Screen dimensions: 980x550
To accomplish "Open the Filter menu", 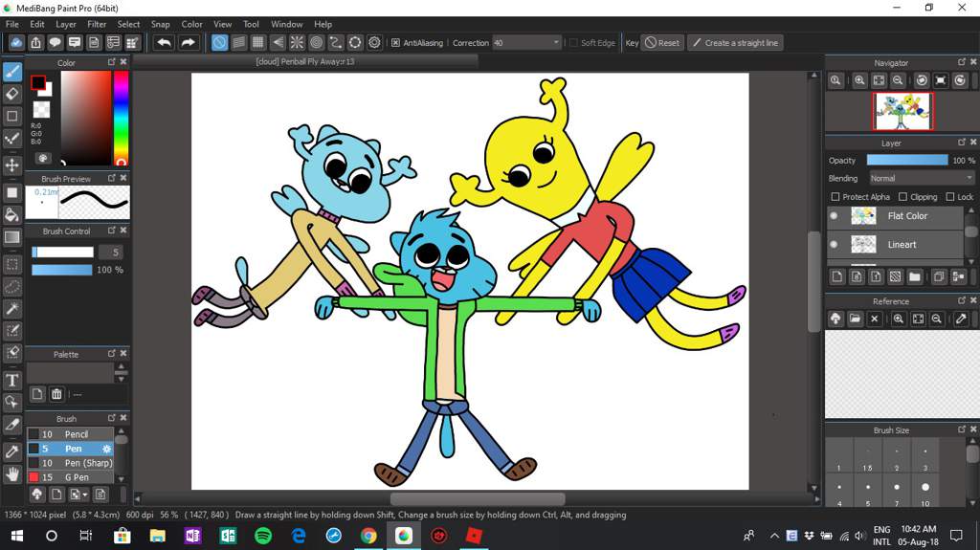I will (x=97, y=24).
